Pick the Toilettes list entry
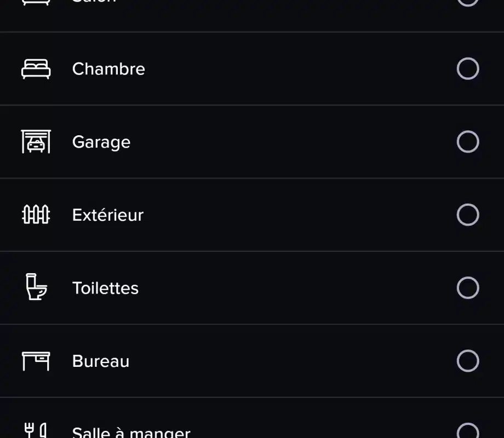Image resolution: width=504 pixels, height=438 pixels. pyautogui.click(x=252, y=287)
